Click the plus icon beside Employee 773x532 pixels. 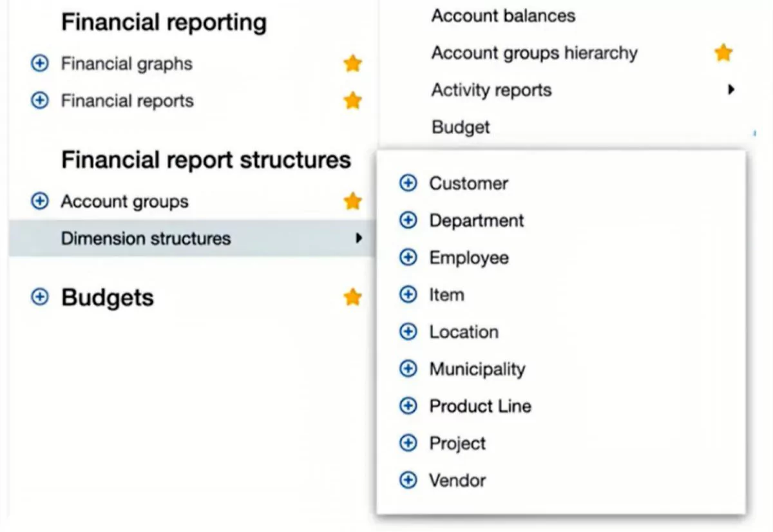[x=408, y=258]
